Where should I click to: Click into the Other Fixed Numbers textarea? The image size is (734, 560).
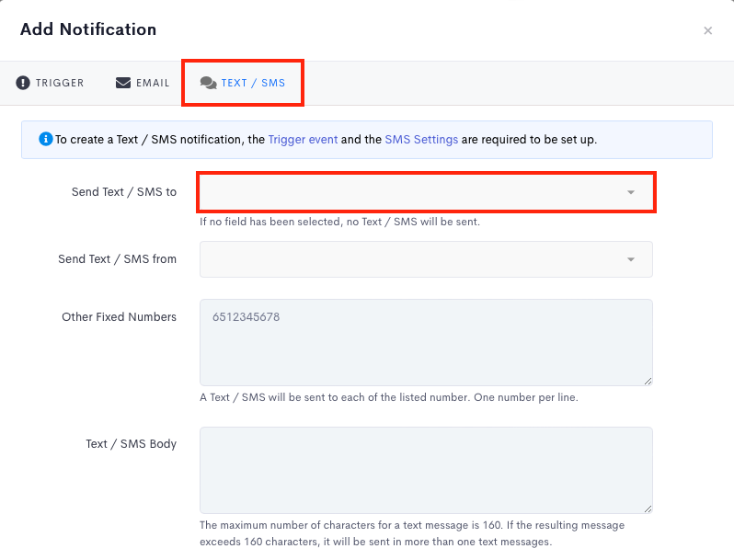(x=426, y=342)
